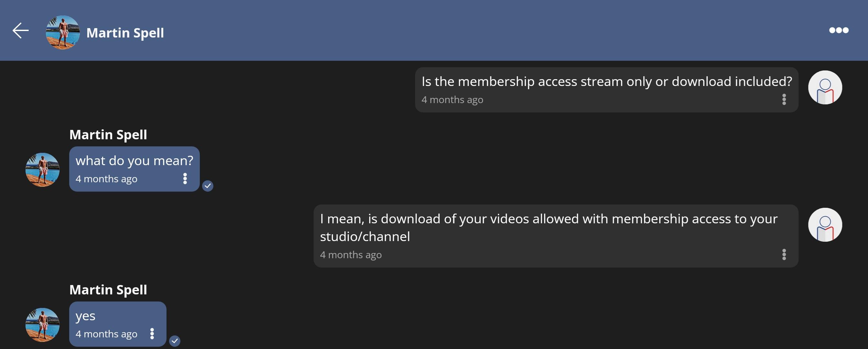
Task: Open the kebab menu on 'yes' message
Action: 152,333
